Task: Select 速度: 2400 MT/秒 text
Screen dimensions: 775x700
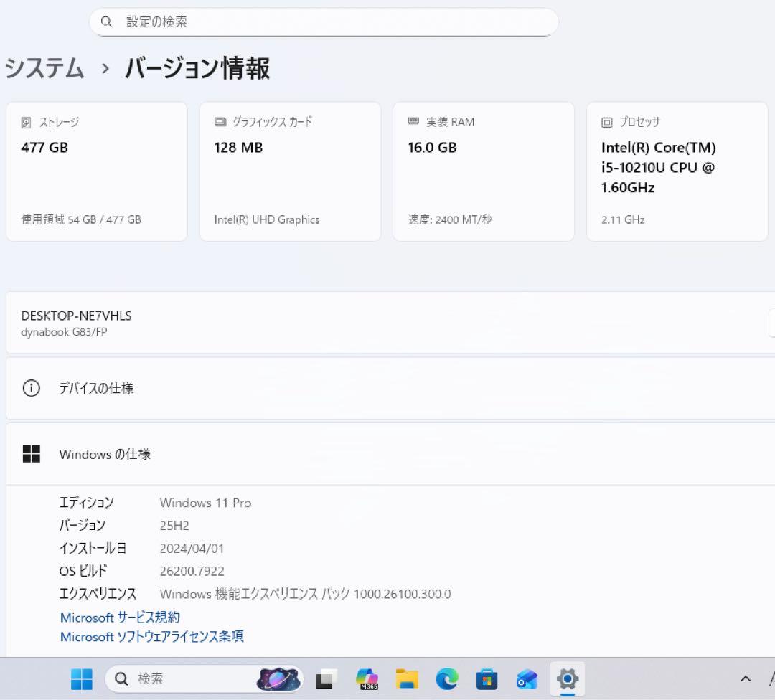Action: pos(450,220)
